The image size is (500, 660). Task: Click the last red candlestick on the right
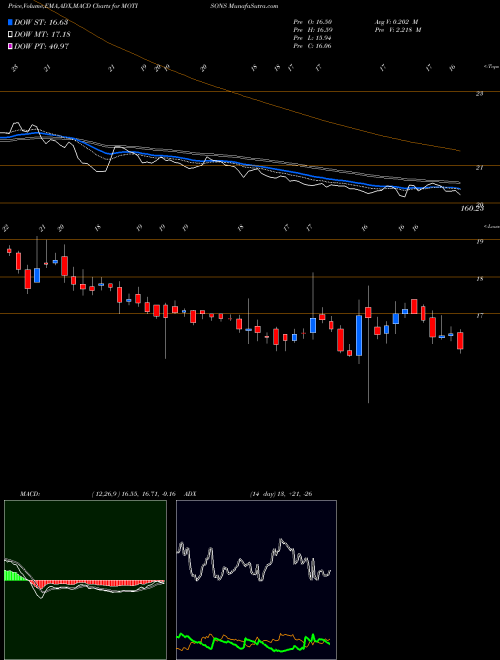460,341
